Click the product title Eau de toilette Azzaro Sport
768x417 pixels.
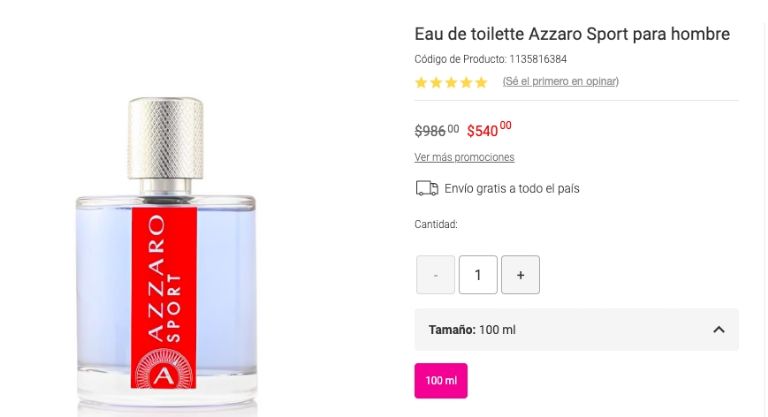[x=572, y=34]
